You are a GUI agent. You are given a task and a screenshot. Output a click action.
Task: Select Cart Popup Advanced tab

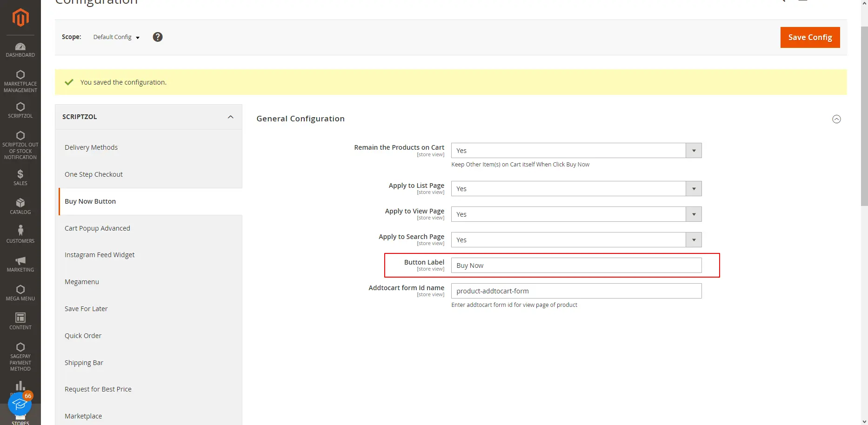150,228
